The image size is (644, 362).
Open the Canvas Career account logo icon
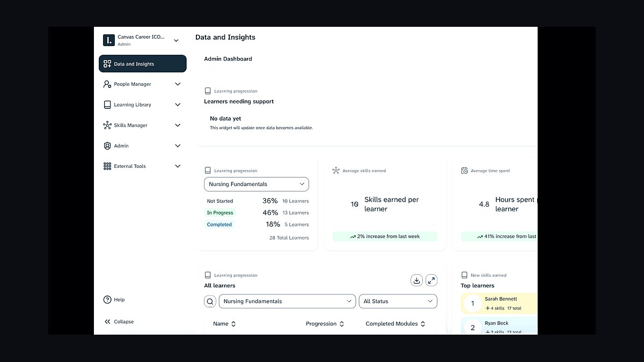[x=109, y=40]
